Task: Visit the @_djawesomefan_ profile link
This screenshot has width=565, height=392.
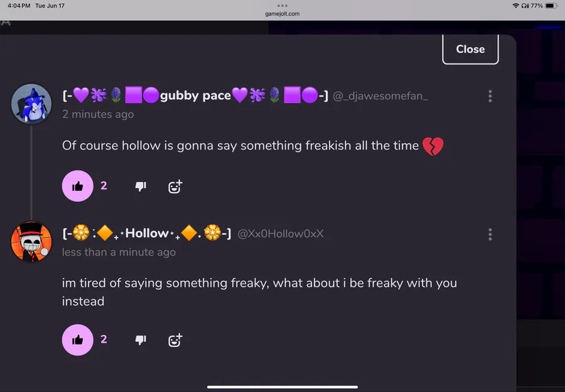Action: coord(380,96)
